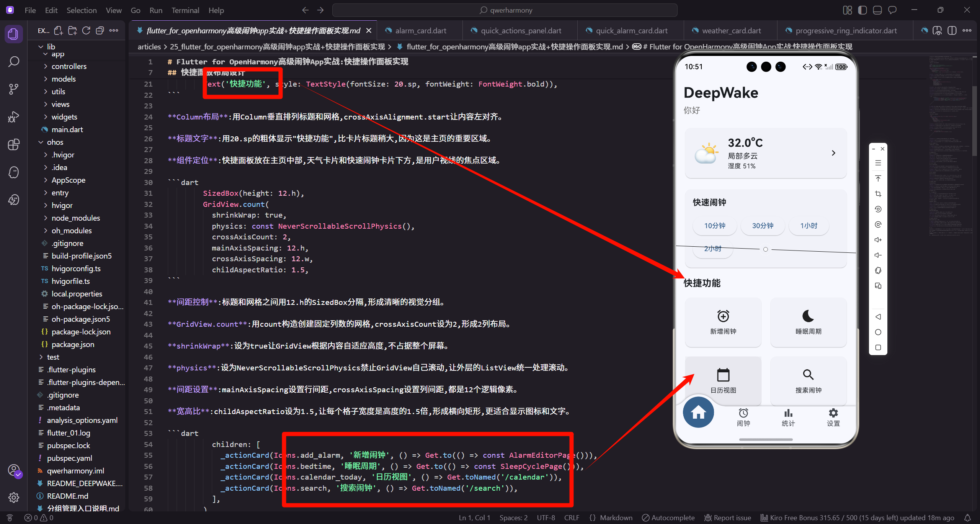Refresh the explorer file tree

pyautogui.click(x=86, y=31)
